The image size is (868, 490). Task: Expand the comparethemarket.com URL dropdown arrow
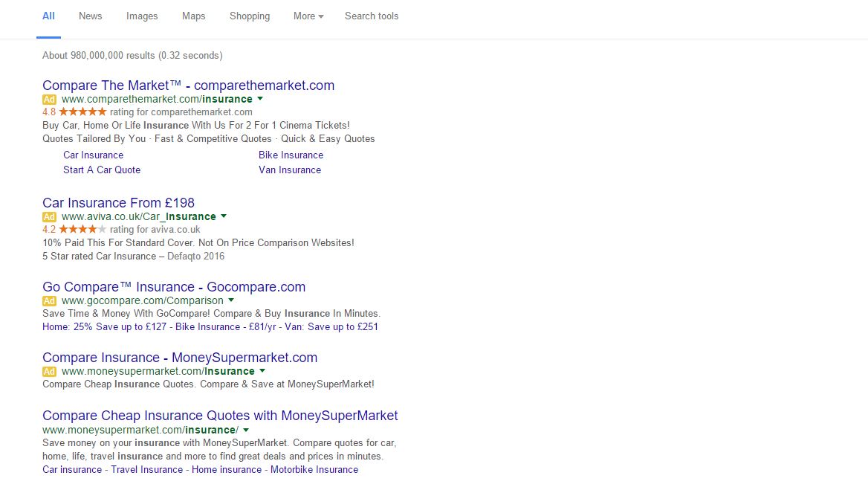coord(260,99)
